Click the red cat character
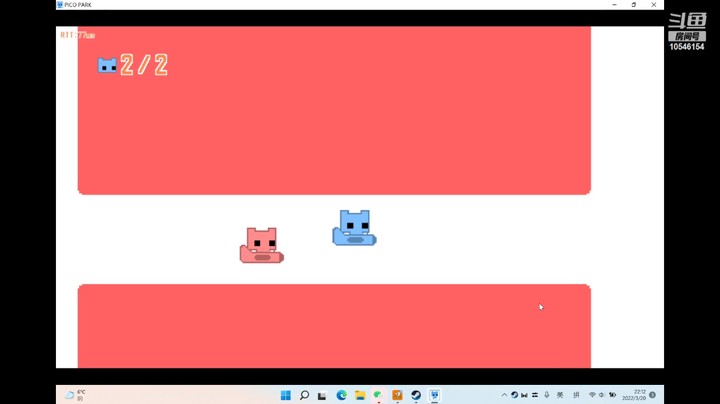Viewport: 720px width, 404px height. click(x=262, y=245)
